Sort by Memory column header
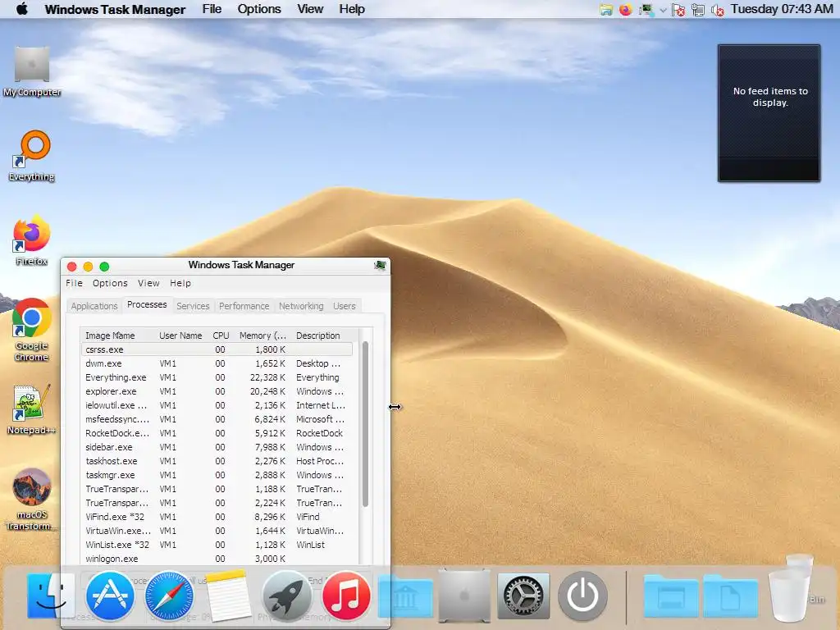The height and width of the screenshot is (630, 840). [263, 336]
